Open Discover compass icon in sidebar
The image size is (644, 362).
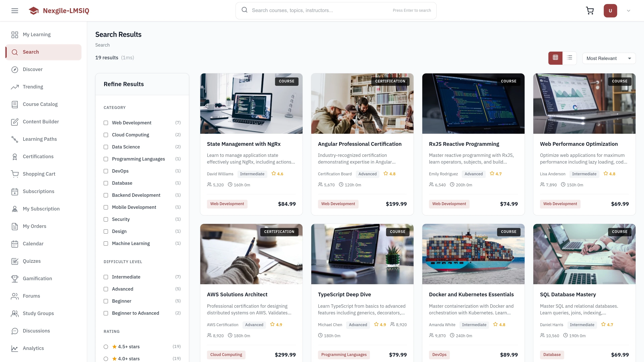pyautogui.click(x=15, y=69)
